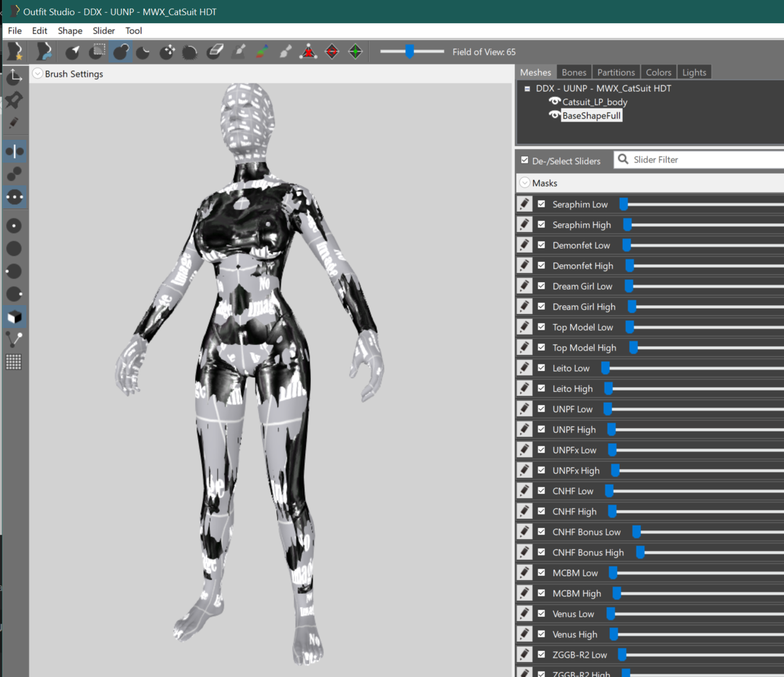Image resolution: width=784 pixels, height=677 pixels.
Task: Click the pencil edit icon for Seraphim Low
Action: [524, 204]
